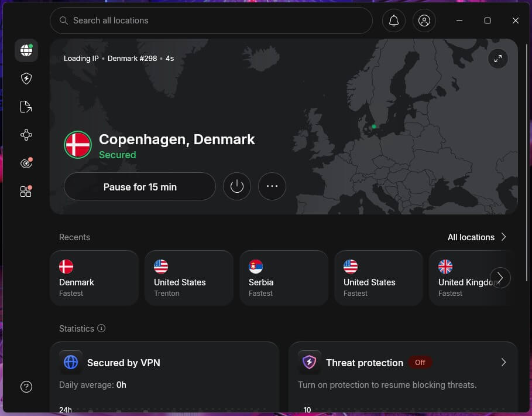
Task: Click the globe icon in Secured by VPN card
Action: coord(71,362)
